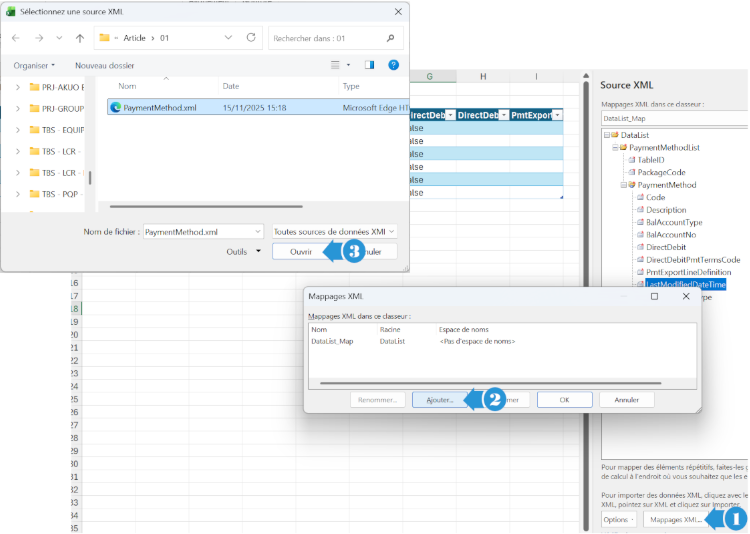Open the Outils dropdown menu
The image size is (750, 534).
(x=243, y=252)
